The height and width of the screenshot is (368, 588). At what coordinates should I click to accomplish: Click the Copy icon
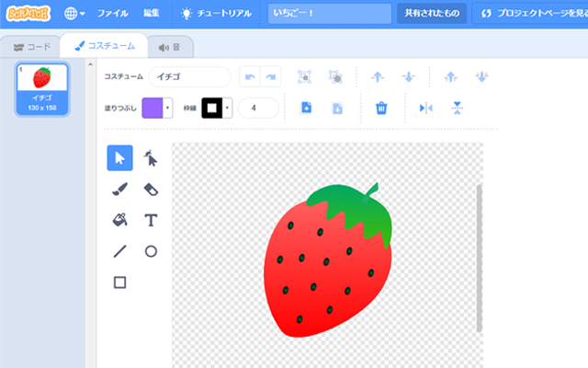click(x=306, y=109)
